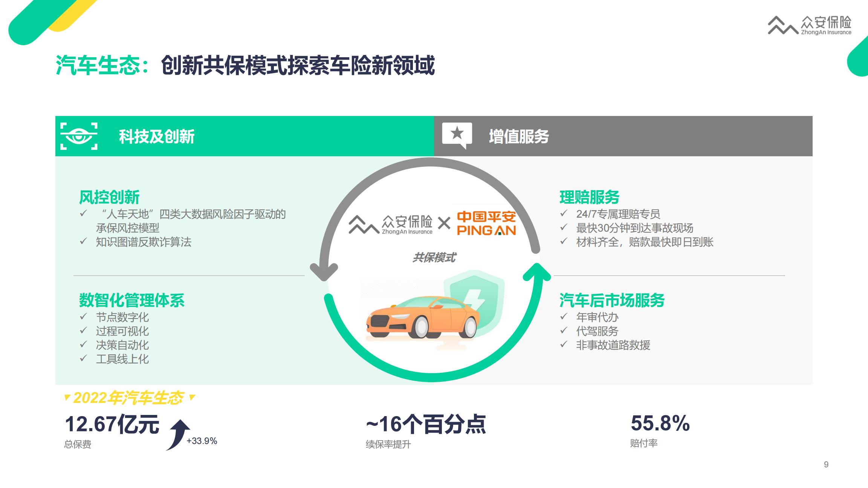Image resolution: width=868 pixels, height=488 pixels.
Task: Click the text 节点数字化
Action: 122,317
